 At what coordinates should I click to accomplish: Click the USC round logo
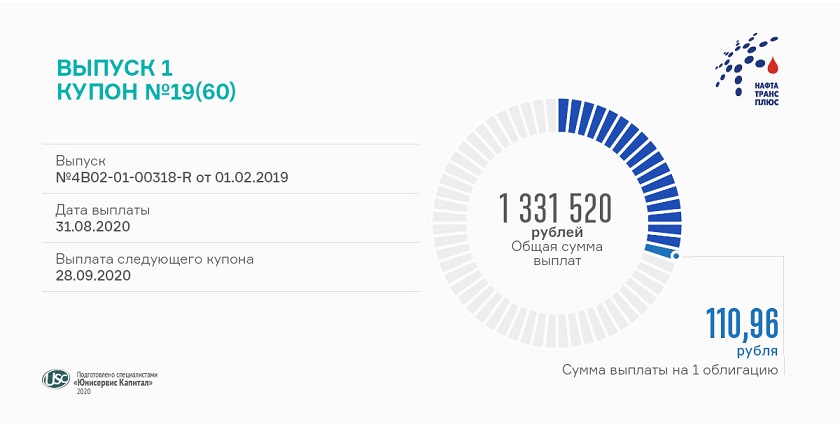(x=55, y=379)
